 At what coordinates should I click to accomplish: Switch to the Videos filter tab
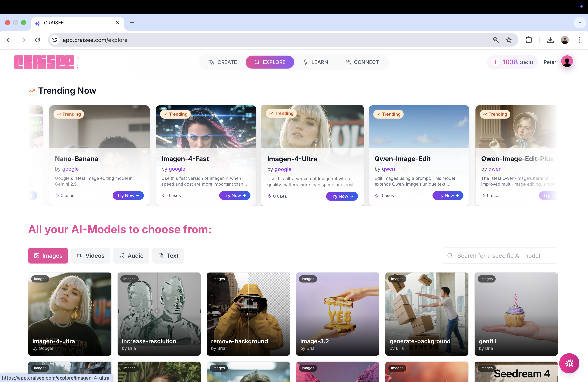[91, 256]
